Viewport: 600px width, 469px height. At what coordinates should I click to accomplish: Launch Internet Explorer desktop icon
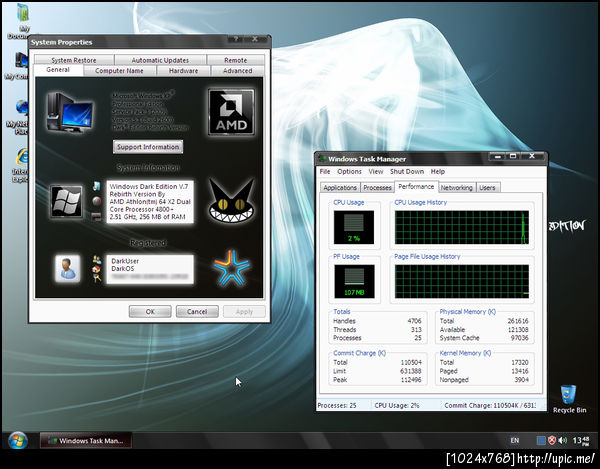point(19,165)
